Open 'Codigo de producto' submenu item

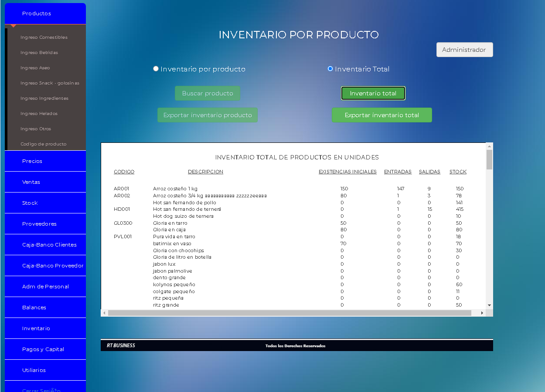click(44, 144)
